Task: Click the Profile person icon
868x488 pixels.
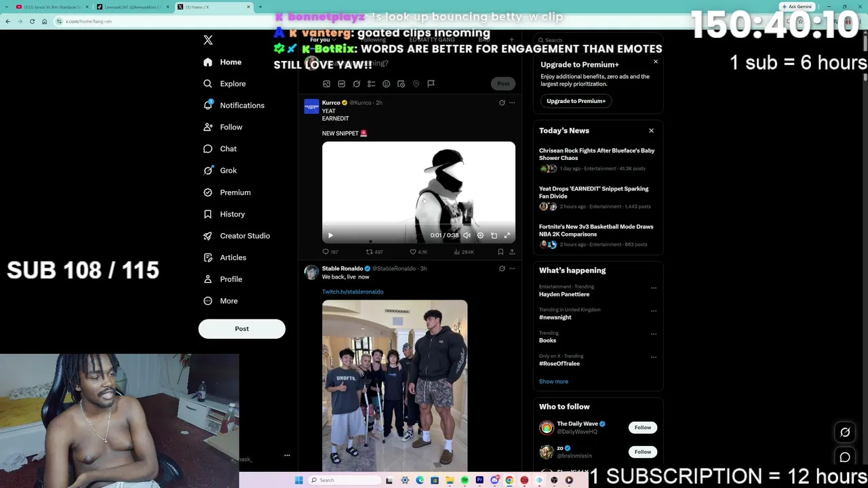Action: [x=208, y=279]
